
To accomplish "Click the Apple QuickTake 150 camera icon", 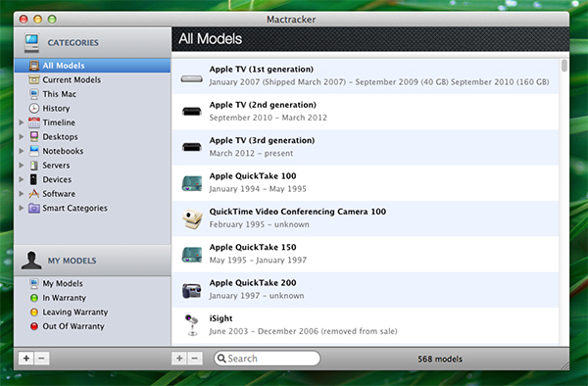I will click(x=192, y=255).
